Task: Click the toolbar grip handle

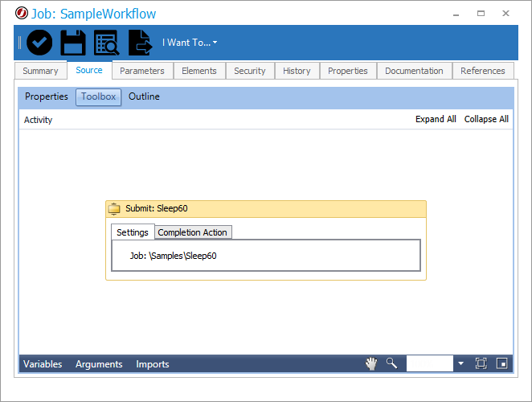Action: click(19, 43)
